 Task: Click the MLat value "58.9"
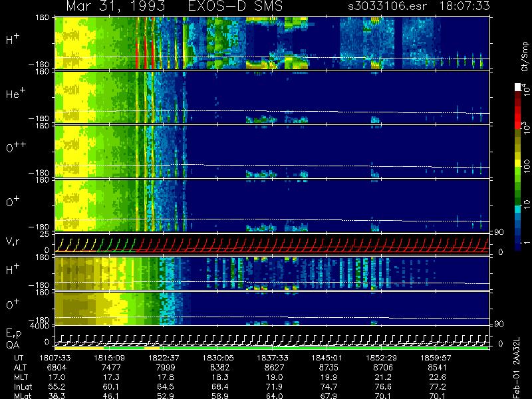tap(220, 396)
